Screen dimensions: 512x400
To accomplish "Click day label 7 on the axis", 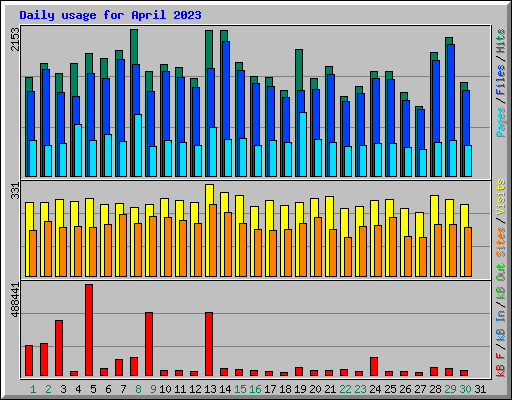I will (x=123, y=389).
